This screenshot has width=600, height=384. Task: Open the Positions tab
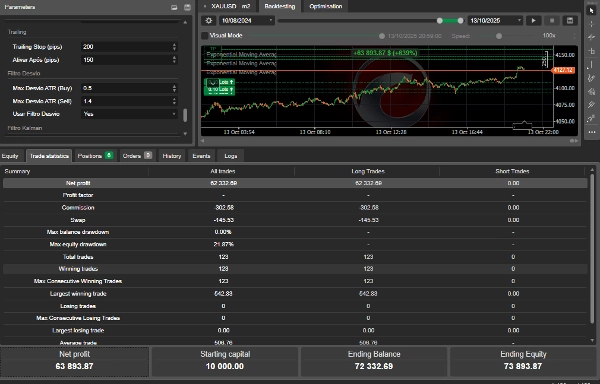click(95, 156)
